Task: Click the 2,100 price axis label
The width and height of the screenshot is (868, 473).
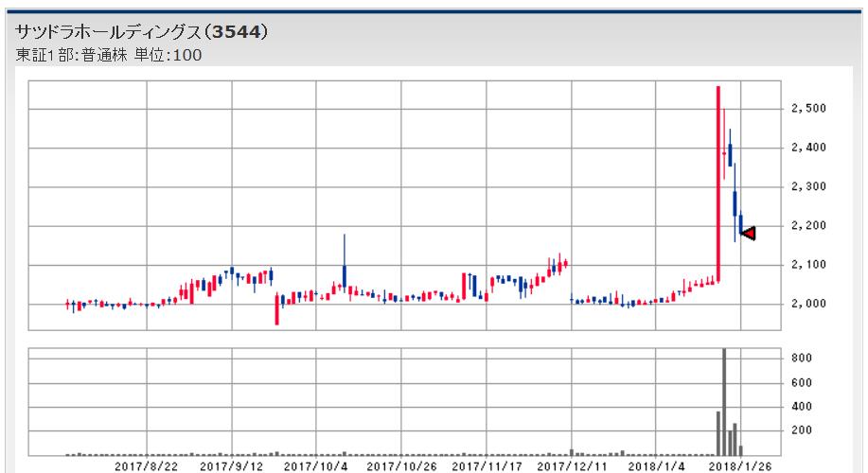Action: [808, 265]
